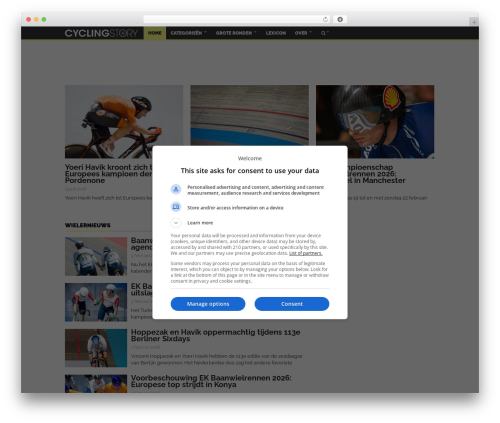500x423 pixels.
Task: Open the search icon in navigation bar
Action: [x=324, y=33]
